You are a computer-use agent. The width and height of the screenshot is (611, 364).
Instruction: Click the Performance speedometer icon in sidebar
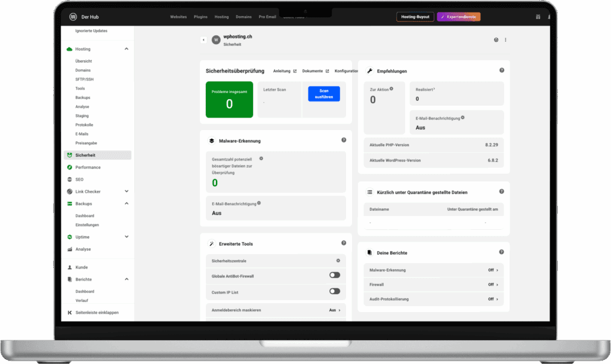(70, 167)
